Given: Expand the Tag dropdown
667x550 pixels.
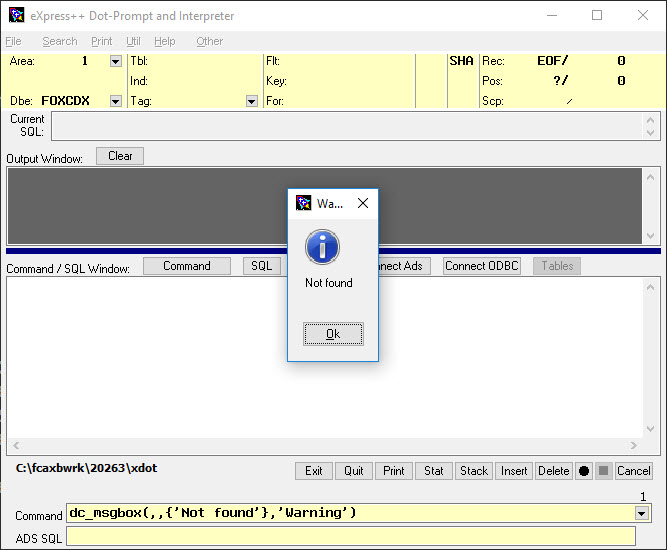Looking at the screenshot, I should point(251,101).
